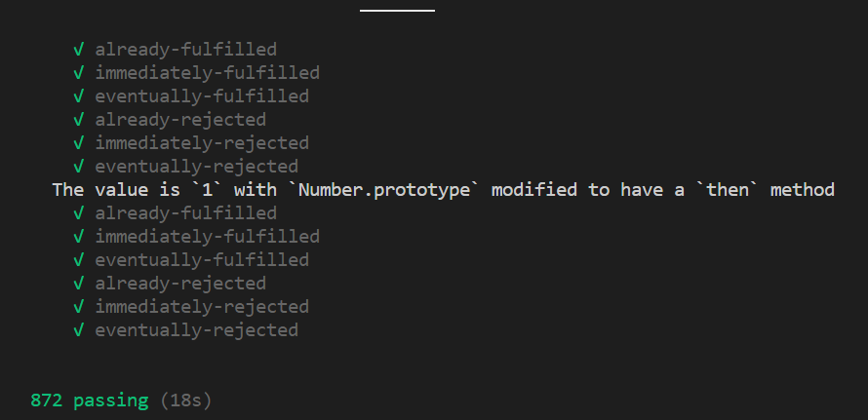Click the checkmark beside the first immediately-fulfilled line
This screenshot has width=868, height=420.
[78, 73]
